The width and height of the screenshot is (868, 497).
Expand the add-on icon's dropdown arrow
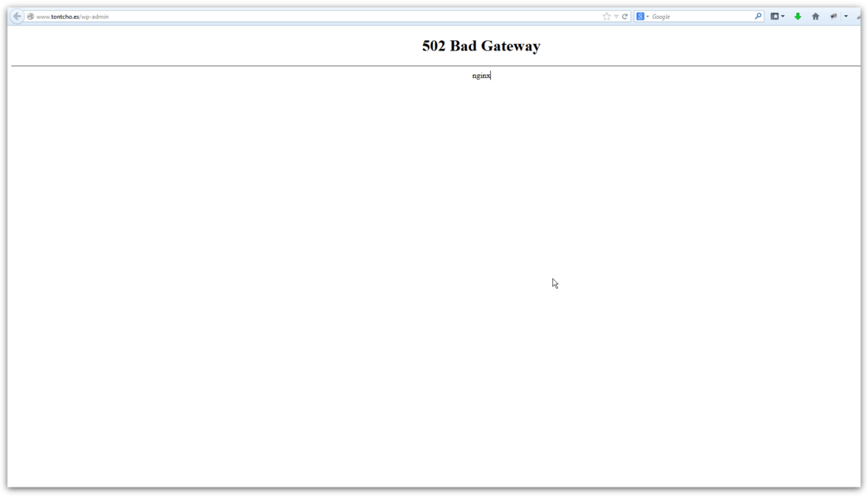point(846,17)
